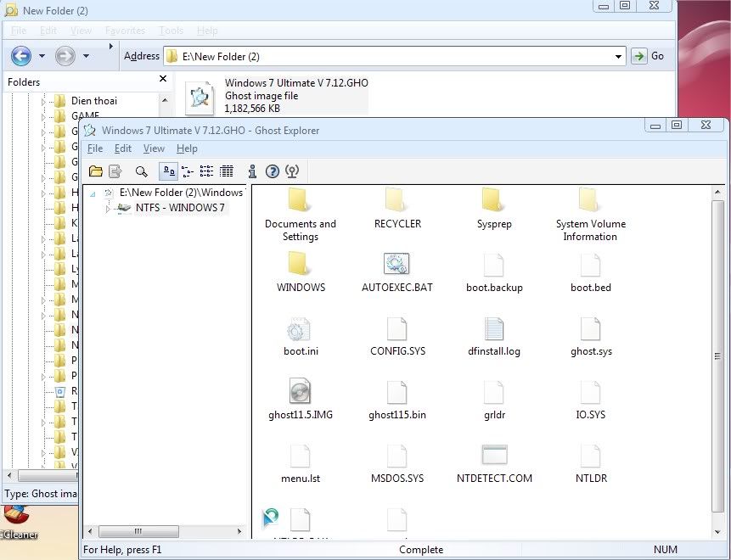Click the Back navigation button

coord(21,56)
